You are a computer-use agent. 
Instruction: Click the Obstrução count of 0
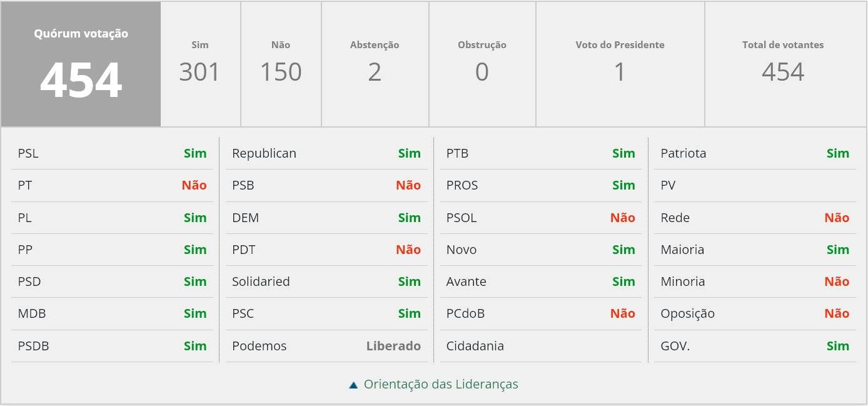tap(482, 72)
